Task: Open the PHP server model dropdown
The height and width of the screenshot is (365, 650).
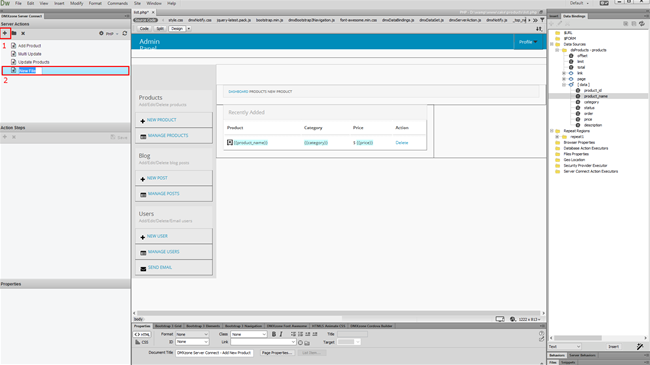Action: coord(112,34)
